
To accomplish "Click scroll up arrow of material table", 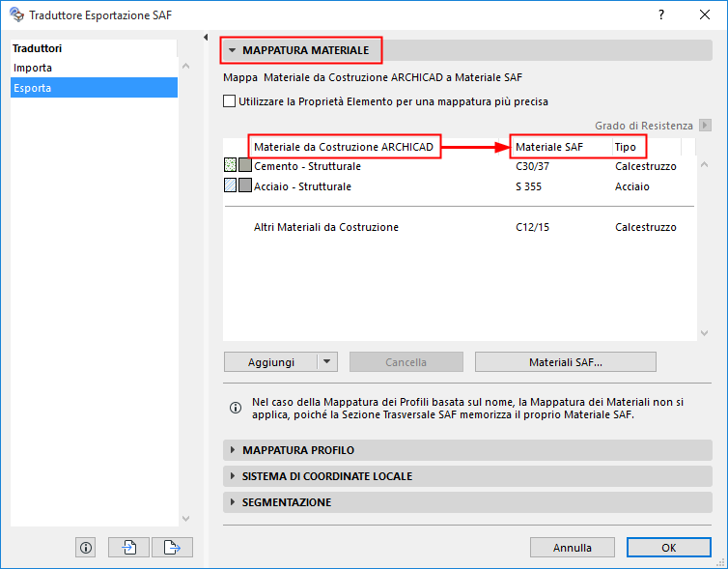I will tap(704, 164).
